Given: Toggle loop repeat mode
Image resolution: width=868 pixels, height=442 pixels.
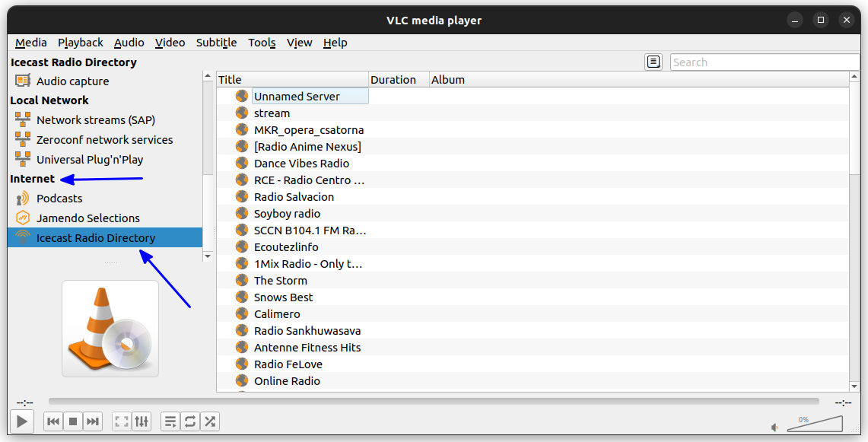Looking at the screenshot, I should click(x=190, y=421).
